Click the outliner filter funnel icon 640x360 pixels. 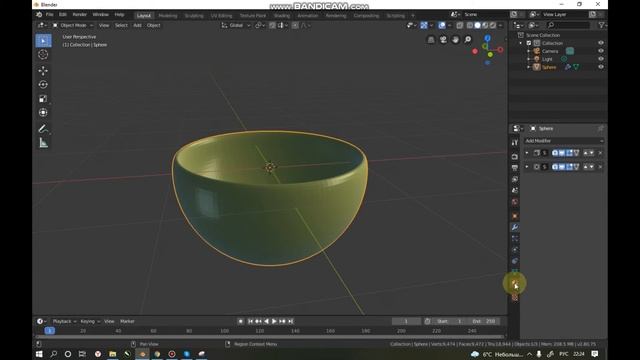point(601,25)
